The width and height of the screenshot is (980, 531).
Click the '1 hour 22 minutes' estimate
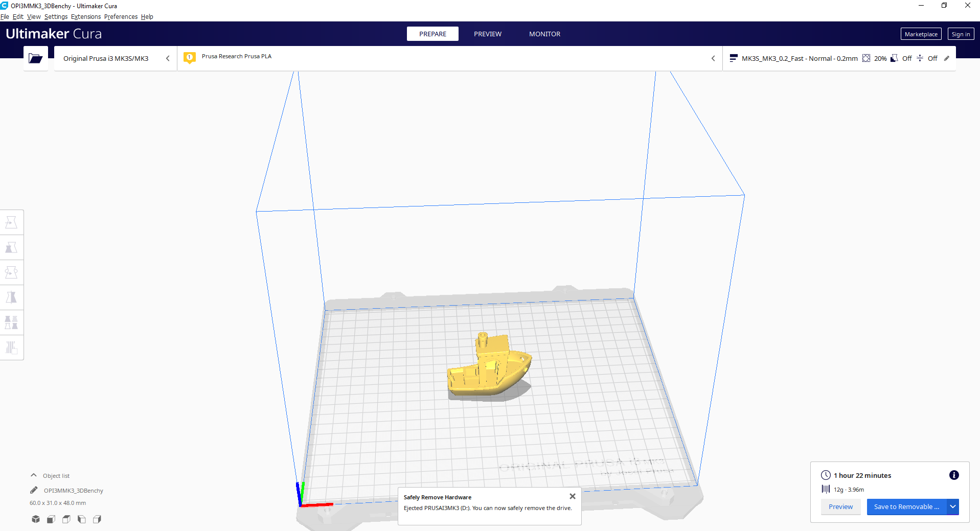point(862,475)
